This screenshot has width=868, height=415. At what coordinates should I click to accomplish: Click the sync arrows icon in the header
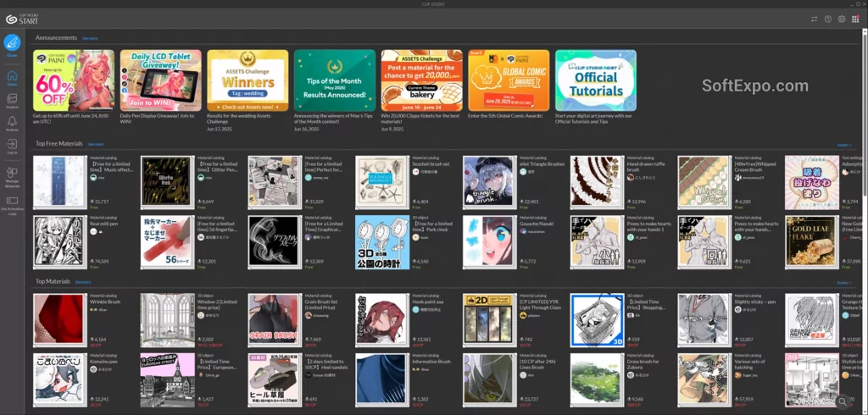[x=815, y=19]
